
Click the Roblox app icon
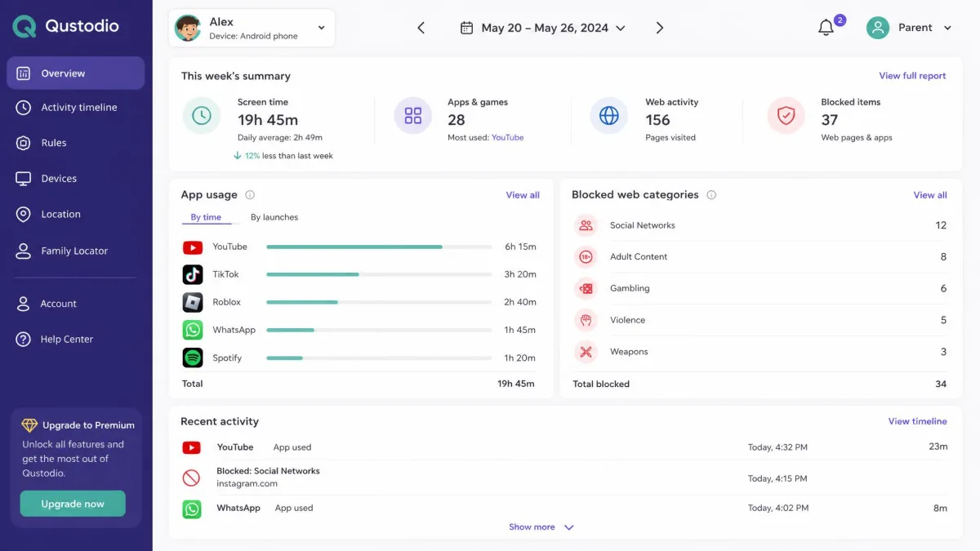point(193,302)
